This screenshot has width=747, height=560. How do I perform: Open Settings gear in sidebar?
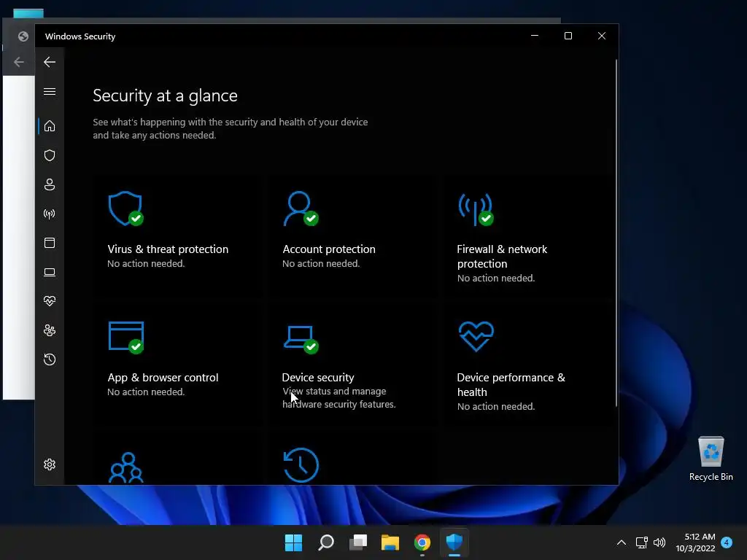pos(50,464)
